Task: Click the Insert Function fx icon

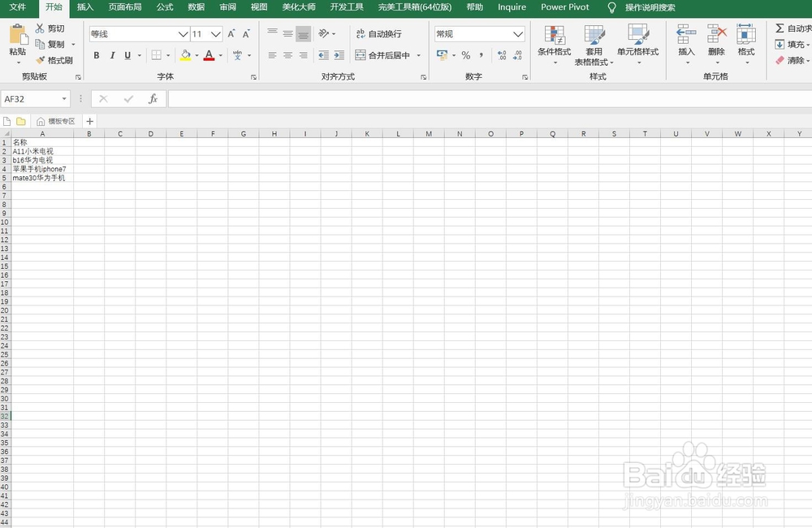Action: coord(153,98)
